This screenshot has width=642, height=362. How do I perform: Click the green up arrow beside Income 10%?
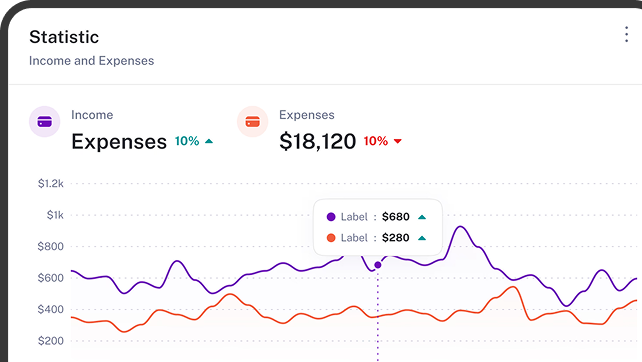click(209, 141)
